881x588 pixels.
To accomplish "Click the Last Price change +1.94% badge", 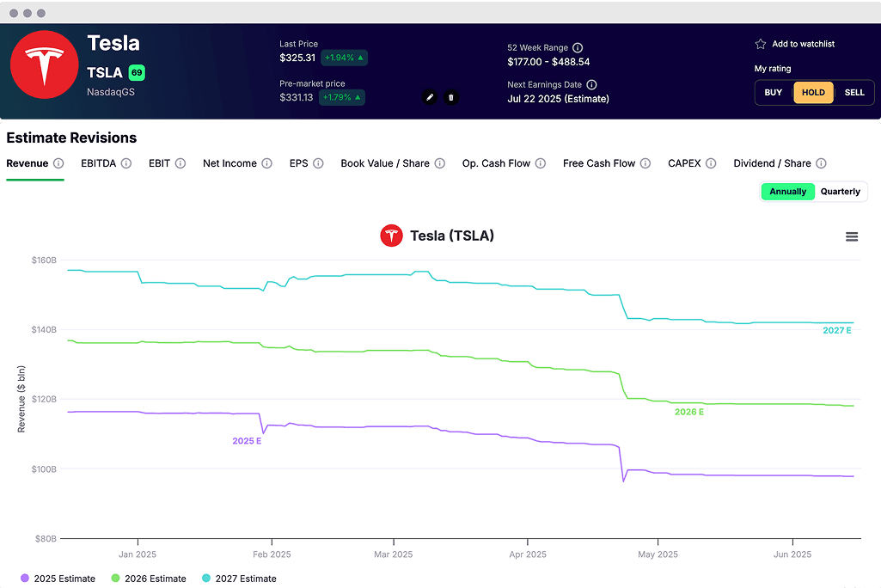I will click(x=345, y=58).
